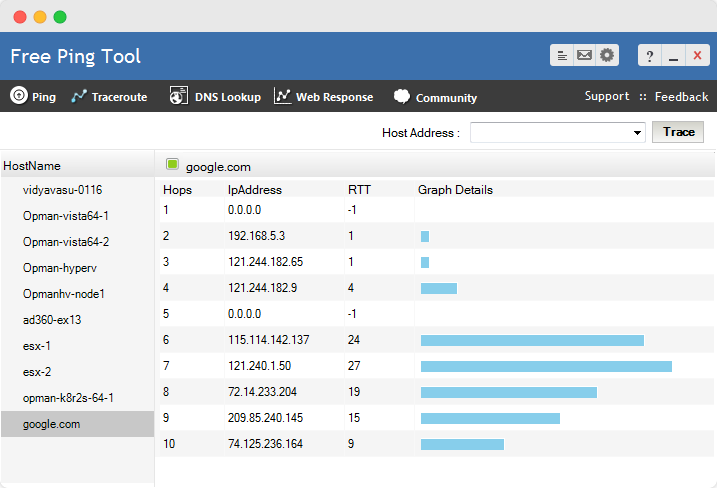This screenshot has width=717, height=488.
Task: Click the DNS Lookup globe icon
Action: tap(179, 96)
